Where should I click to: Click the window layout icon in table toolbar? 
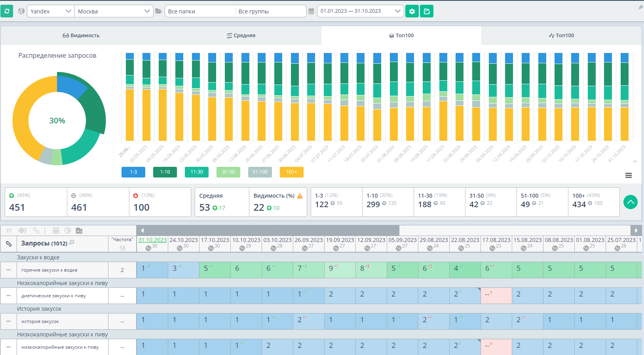56,230
